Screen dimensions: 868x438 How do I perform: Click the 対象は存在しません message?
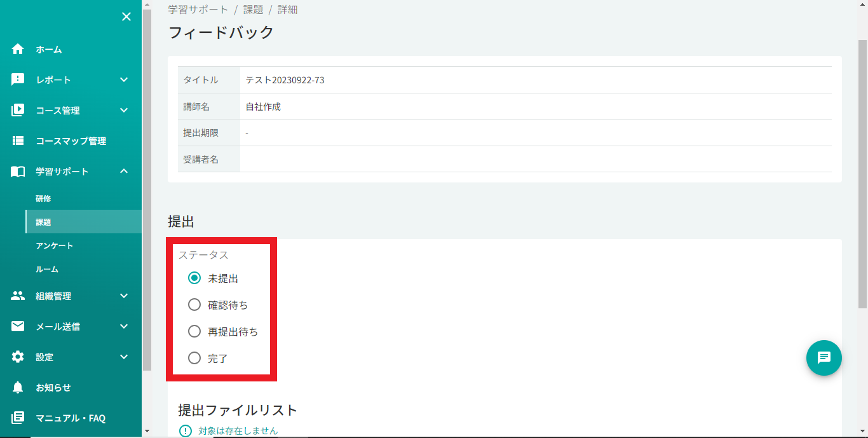coord(238,431)
